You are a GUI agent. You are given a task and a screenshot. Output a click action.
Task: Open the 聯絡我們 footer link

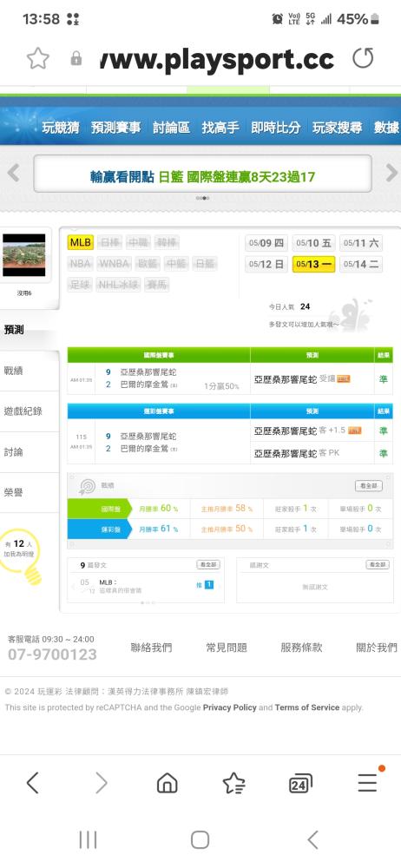(x=151, y=648)
